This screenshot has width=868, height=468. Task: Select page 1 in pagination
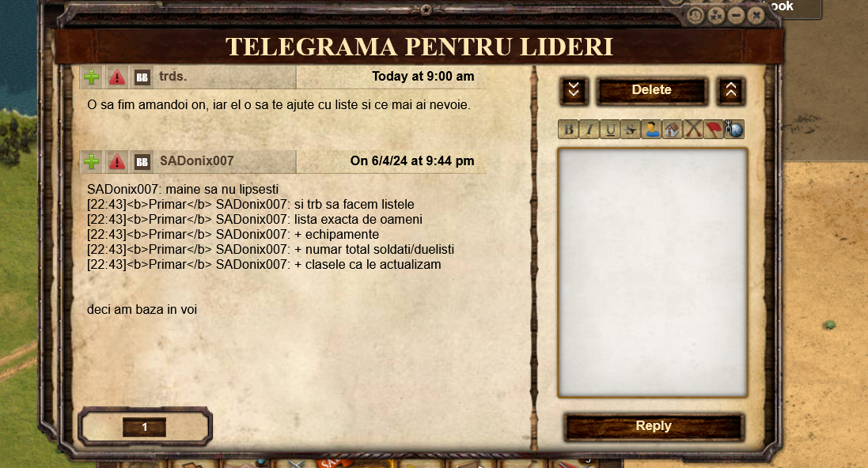click(x=145, y=427)
